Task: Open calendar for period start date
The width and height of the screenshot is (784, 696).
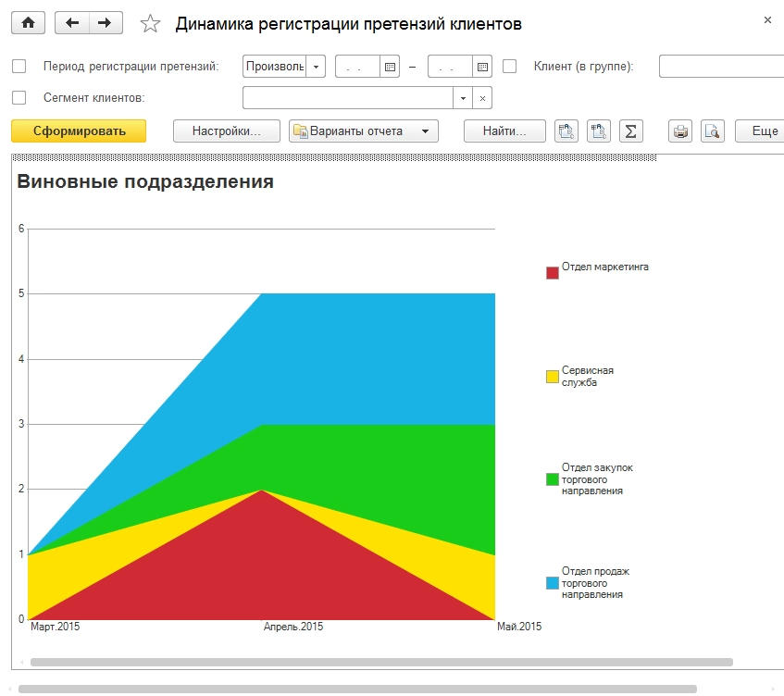Action: click(390, 67)
